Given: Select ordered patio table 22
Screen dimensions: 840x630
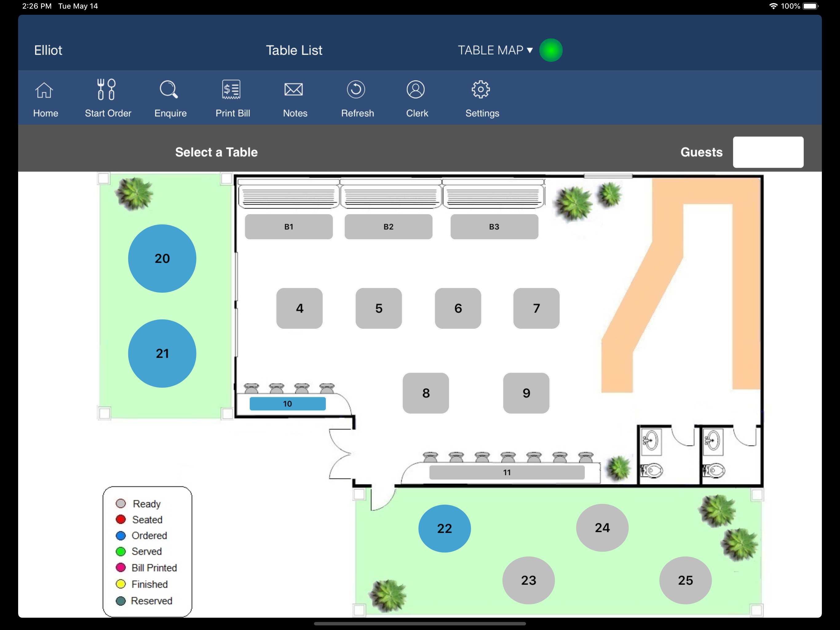Looking at the screenshot, I should (x=445, y=528).
